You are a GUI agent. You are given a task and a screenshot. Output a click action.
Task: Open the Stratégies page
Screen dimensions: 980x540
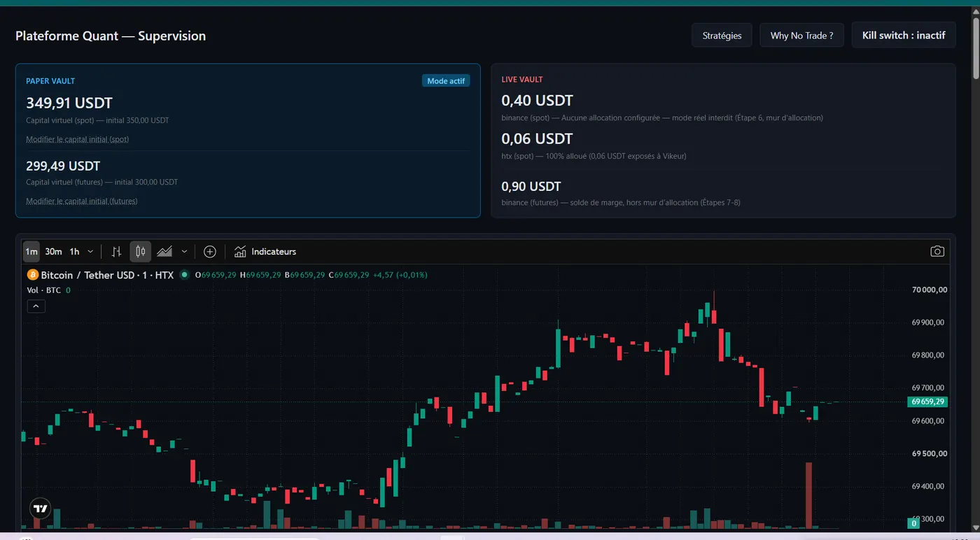coord(722,36)
